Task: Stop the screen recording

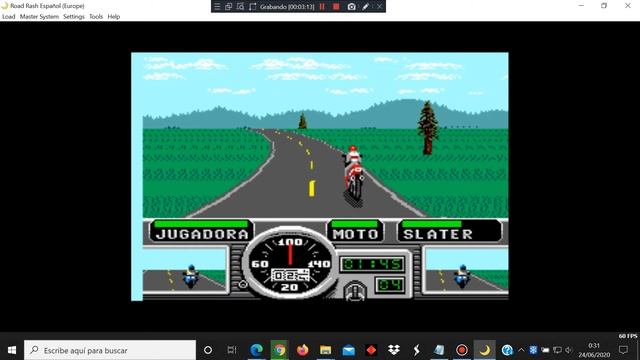Action: point(336,7)
